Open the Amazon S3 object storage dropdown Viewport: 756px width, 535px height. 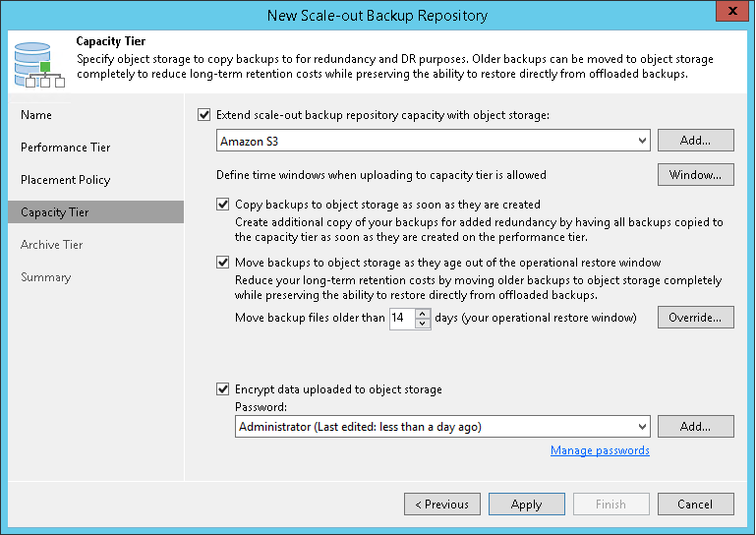coord(642,141)
